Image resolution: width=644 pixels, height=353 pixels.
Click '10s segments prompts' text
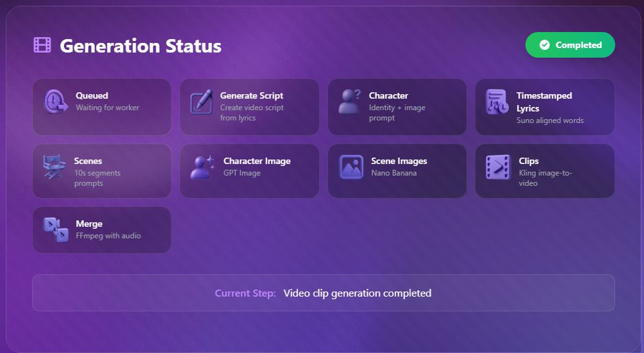97,177
